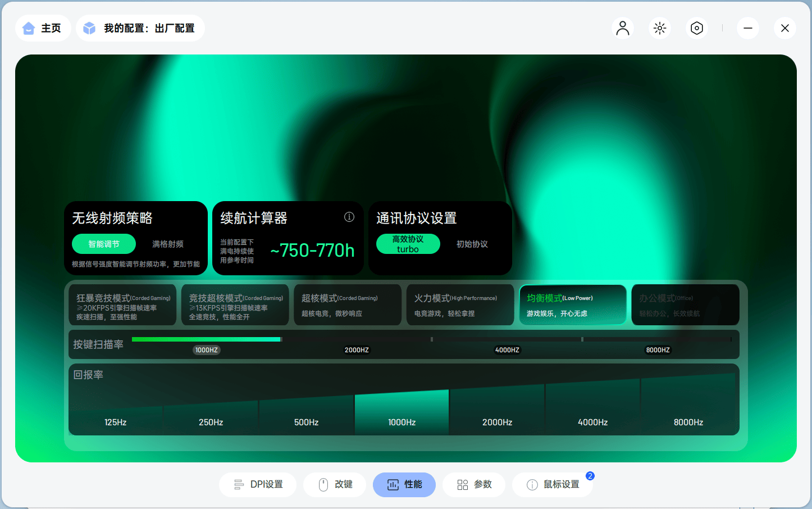The image size is (812, 509).
Task: Click the user profile icon
Action: pos(622,28)
